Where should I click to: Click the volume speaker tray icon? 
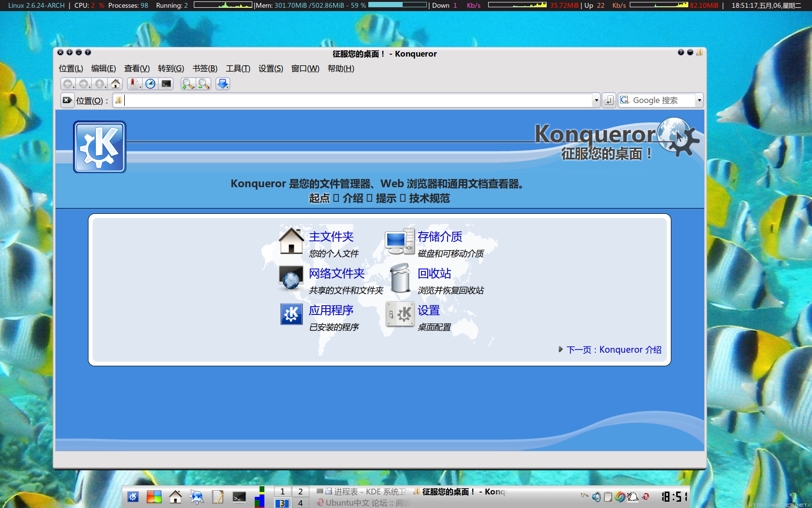coord(597,497)
